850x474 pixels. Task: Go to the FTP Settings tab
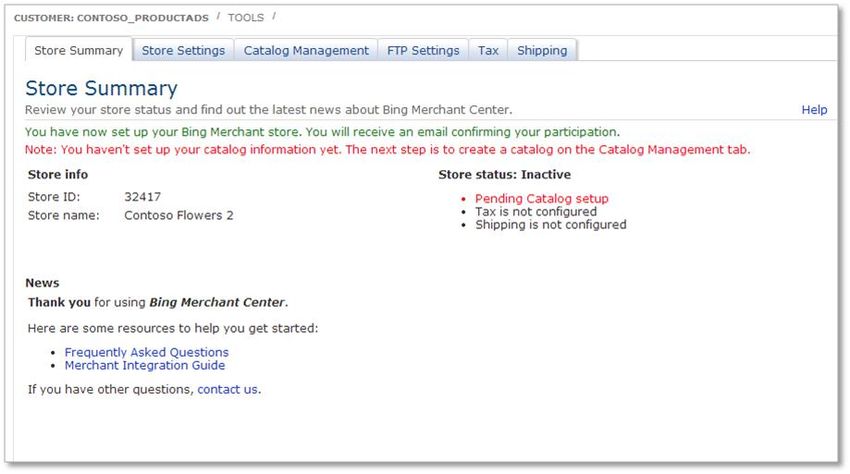point(423,50)
